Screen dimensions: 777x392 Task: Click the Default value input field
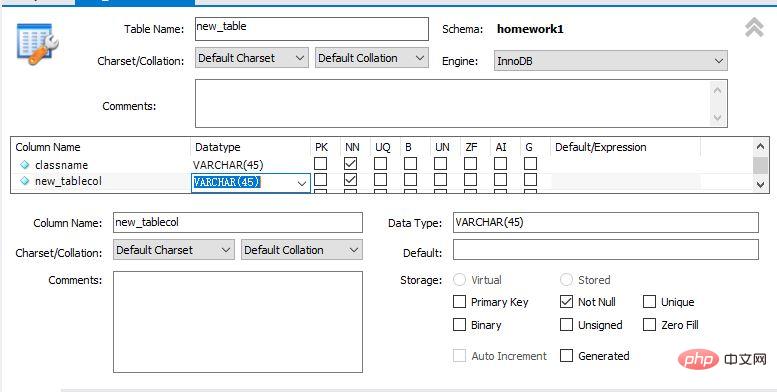click(606, 250)
